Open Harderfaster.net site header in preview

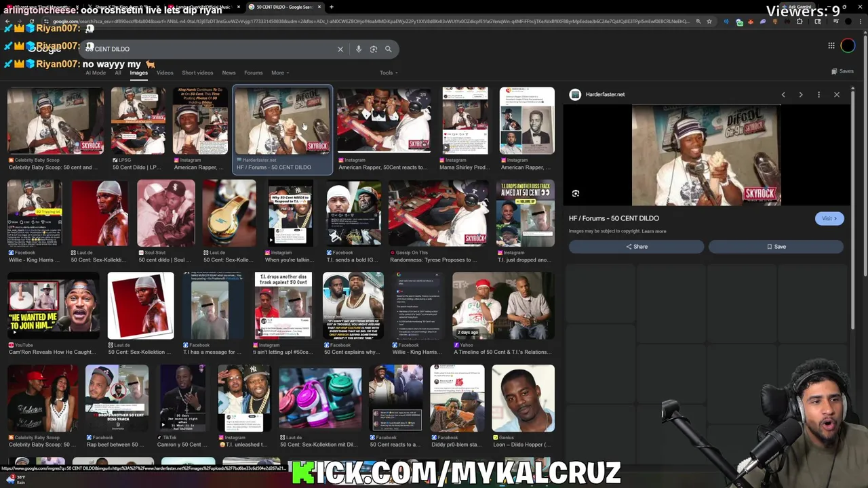click(x=597, y=94)
